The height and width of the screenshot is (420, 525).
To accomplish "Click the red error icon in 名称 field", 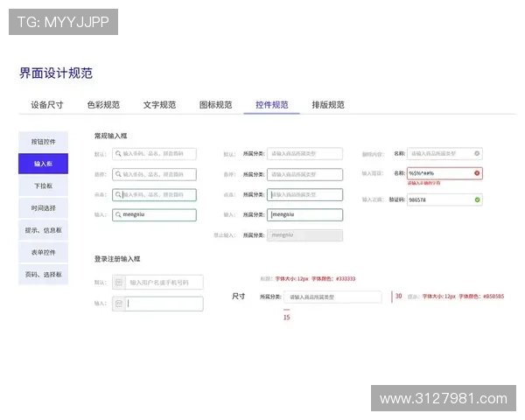I will click(x=477, y=173).
